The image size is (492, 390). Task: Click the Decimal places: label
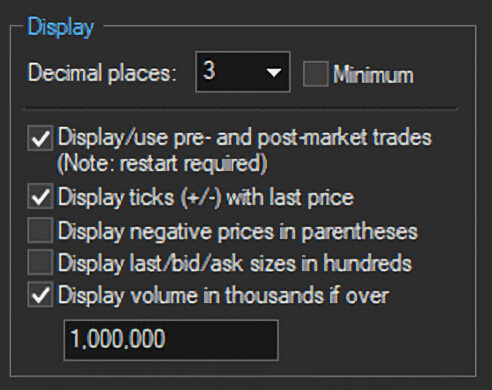102,73
